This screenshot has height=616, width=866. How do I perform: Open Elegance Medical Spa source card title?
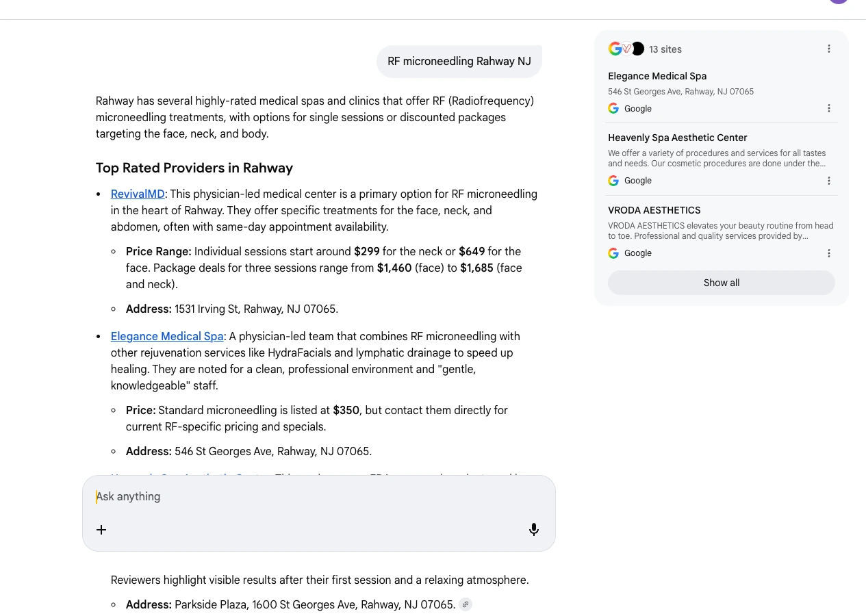[657, 76]
